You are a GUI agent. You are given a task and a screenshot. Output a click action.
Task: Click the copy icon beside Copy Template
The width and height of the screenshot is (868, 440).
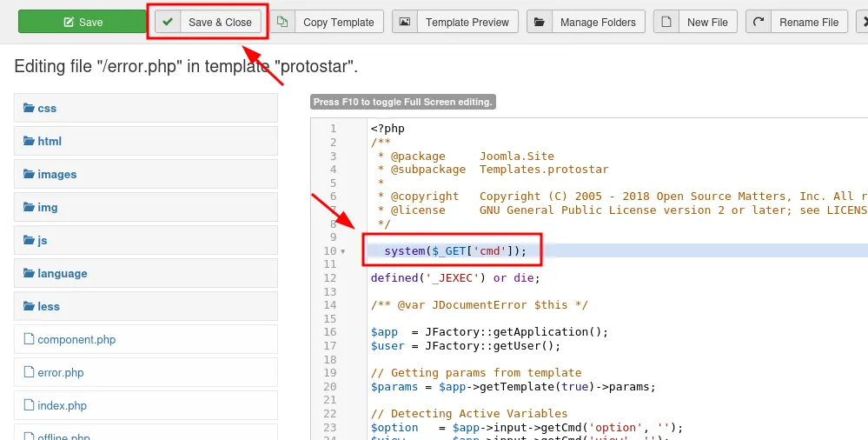282,22
